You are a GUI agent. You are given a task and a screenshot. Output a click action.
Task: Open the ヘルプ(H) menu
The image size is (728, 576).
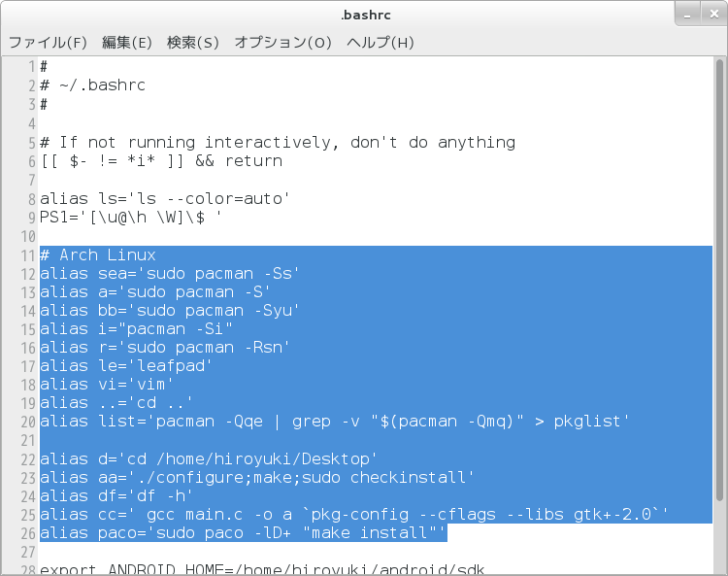381,43
